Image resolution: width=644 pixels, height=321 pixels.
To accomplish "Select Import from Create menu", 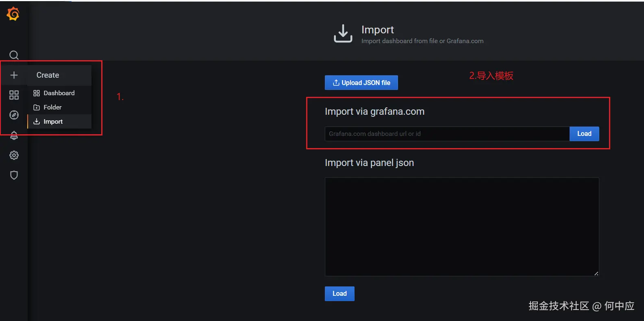I will coord(59,122).
